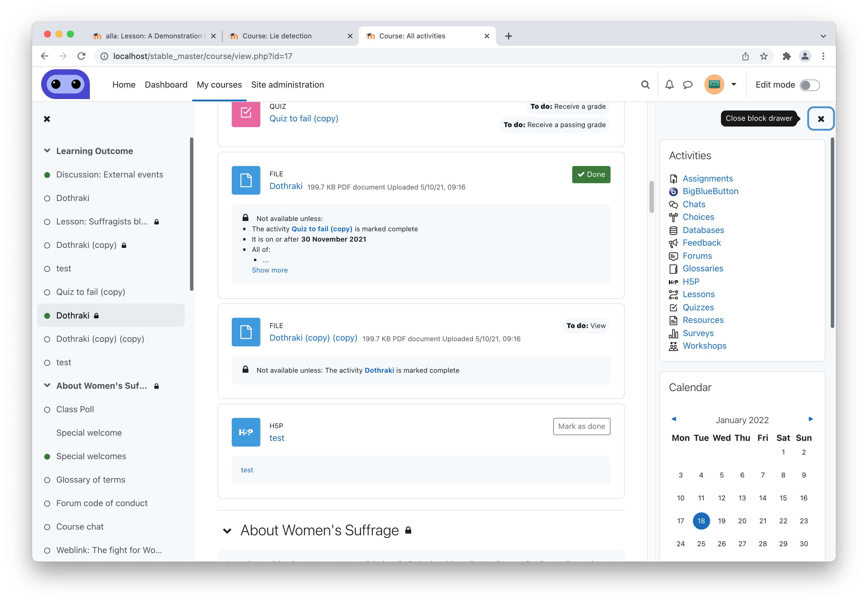Open the Chrome three-dot menu
Viewport: 868px width, 604px height.
[x=823, y=56]
